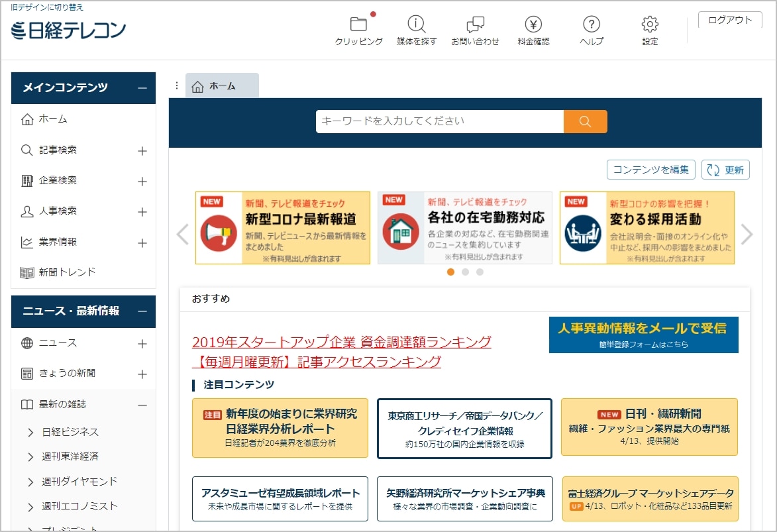Screen dimensions: 777x532
Task: Show next banner with right arrow
Action: [x=747, y=234]
